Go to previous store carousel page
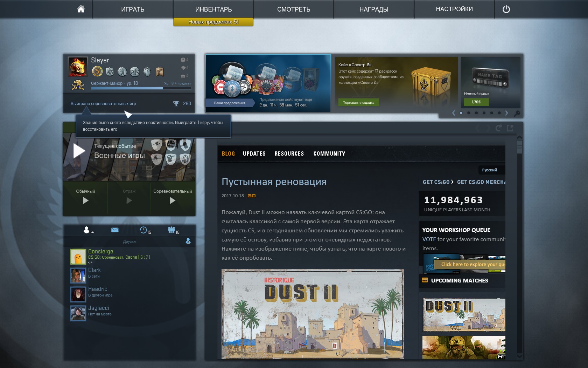 click(454, 113)
